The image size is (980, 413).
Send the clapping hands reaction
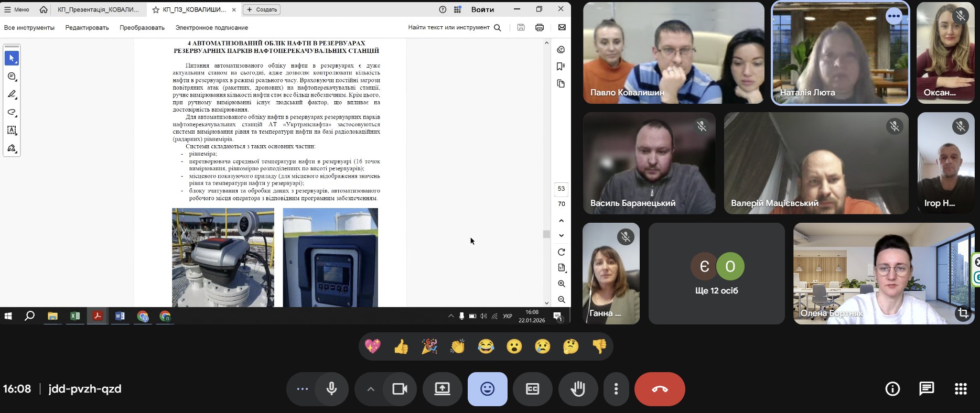pos(458,346)
